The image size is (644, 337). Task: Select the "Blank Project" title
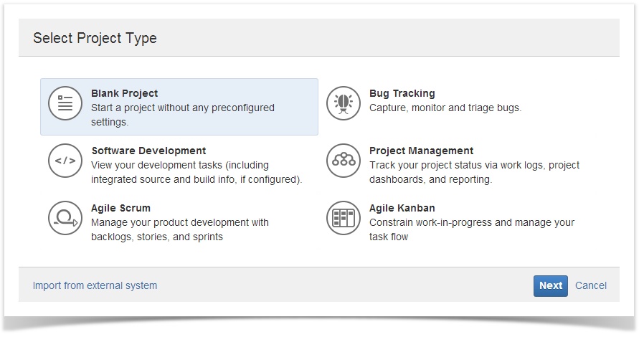[125, 93]
